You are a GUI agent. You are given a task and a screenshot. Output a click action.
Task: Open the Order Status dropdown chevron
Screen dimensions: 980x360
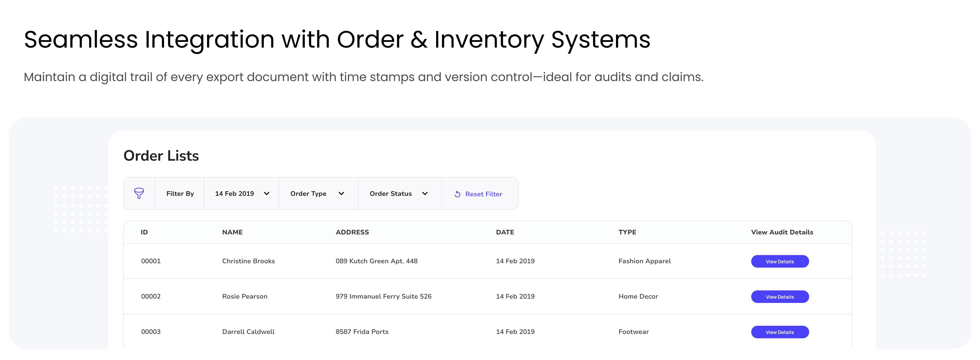tap(425, 194)
